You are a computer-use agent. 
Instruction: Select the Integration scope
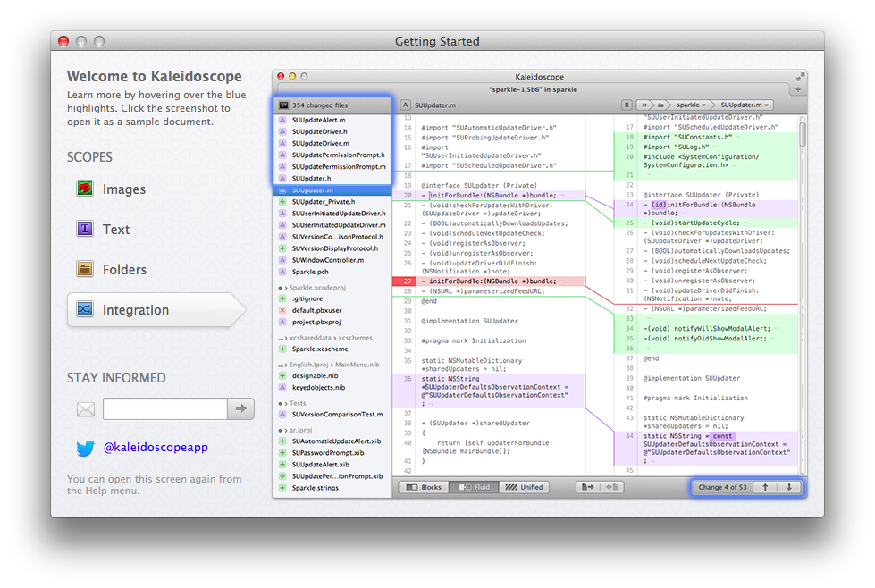(134, 310)
